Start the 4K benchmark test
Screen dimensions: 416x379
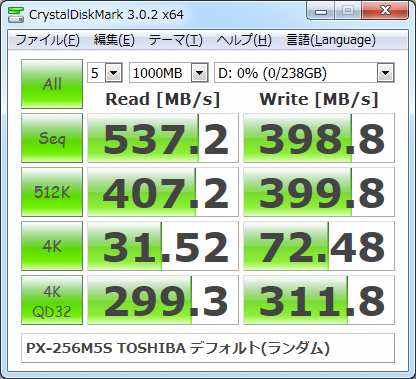coord(52,246)
